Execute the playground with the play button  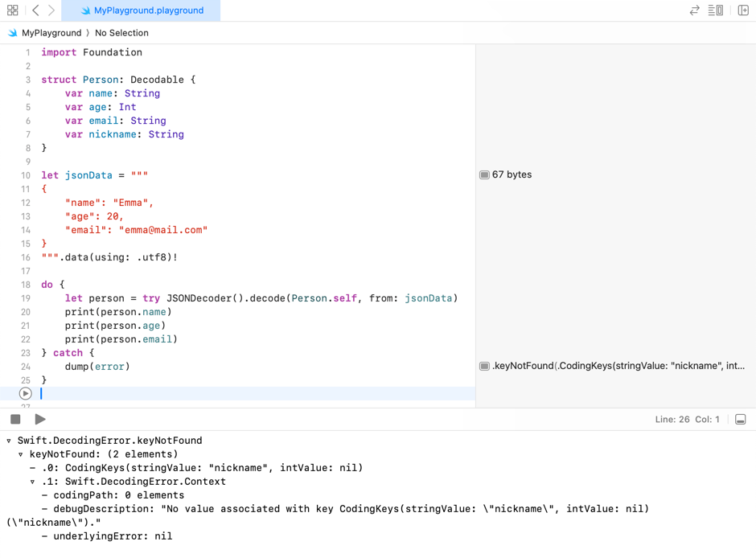tap(40, 419)
